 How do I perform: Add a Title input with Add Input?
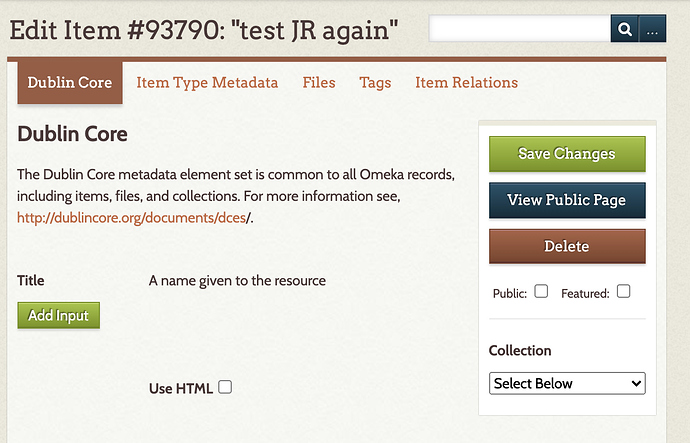point(59,315)
